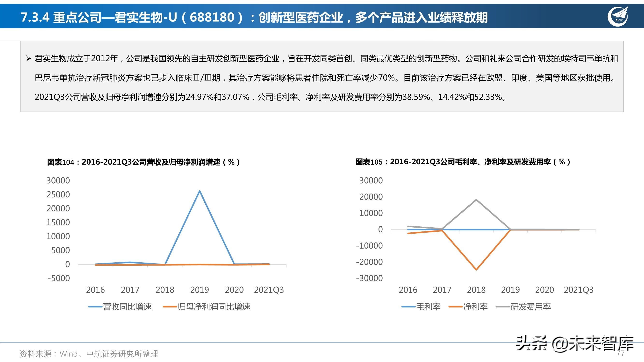Click orange legend swatch for 归母净利润同比增速

click(x=170, y=307)
